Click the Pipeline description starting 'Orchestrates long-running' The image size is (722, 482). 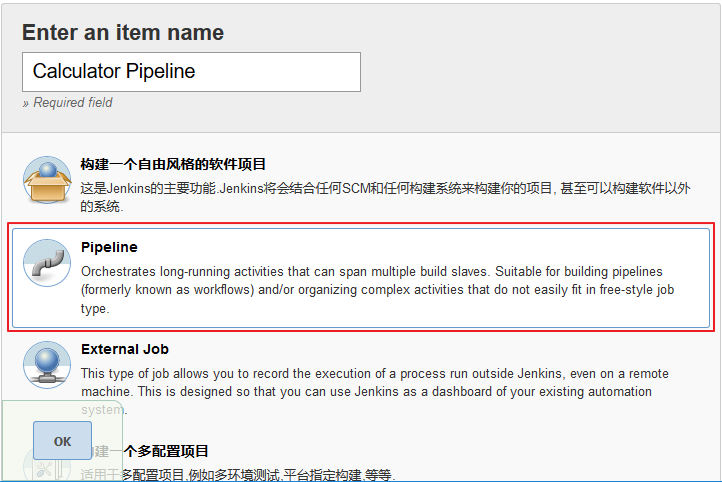click(378, 290)
